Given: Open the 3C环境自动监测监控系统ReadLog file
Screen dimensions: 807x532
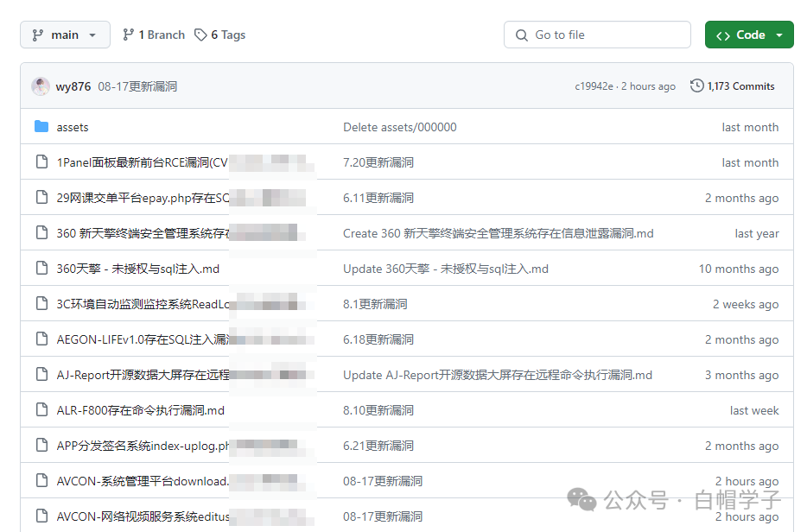Looking at the screenshot, I should 143,305.
